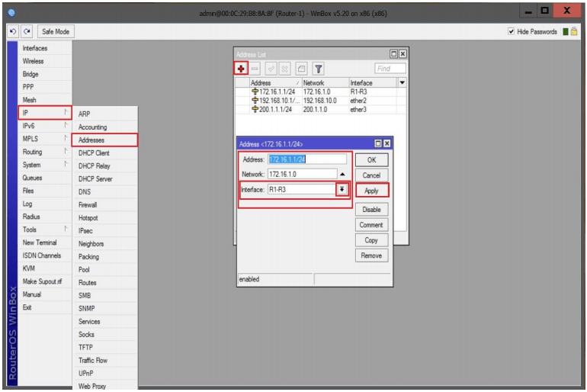Click the padlock icon at top right

[575, 31]
